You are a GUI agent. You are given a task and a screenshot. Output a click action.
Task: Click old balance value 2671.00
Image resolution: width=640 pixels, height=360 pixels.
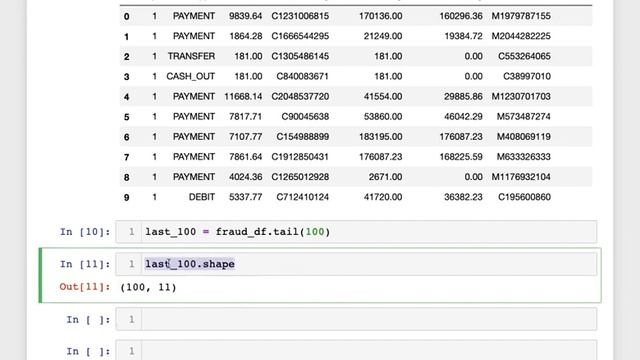(385, 177)
